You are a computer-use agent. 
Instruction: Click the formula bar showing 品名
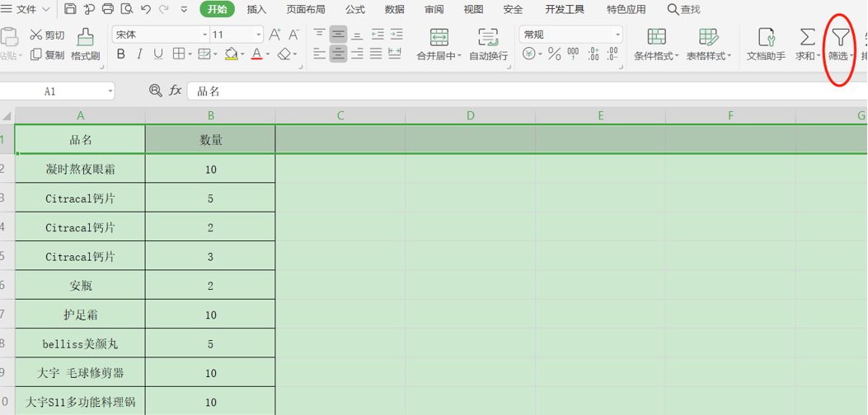tap(528, 91)
